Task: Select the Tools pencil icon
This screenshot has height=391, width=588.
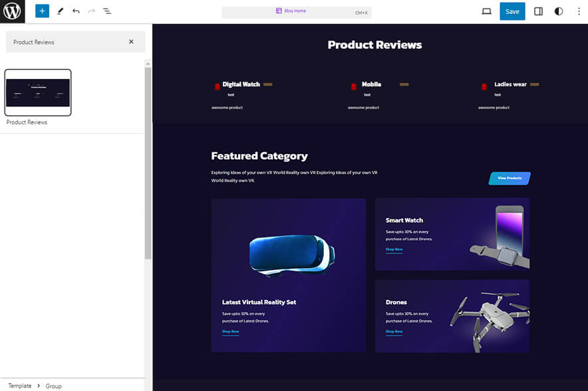Action: click(59, 11)
